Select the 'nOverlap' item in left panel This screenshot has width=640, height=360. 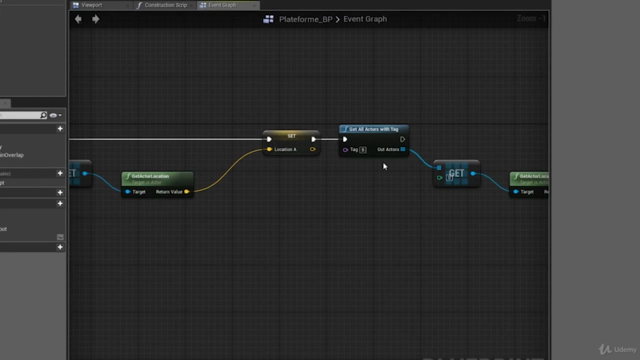(x=12, y=155)
